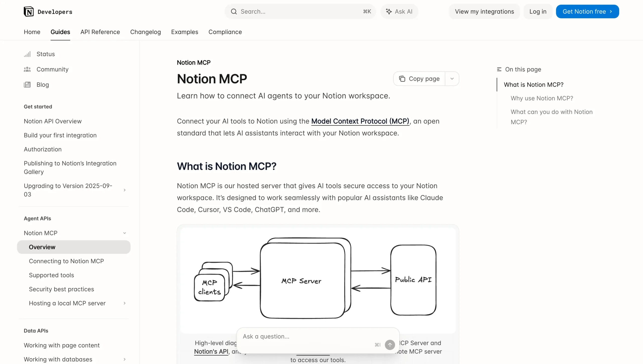Select the Ask AI sparkle icon
Screen dimensions: 643x364
tap(389, 11)
